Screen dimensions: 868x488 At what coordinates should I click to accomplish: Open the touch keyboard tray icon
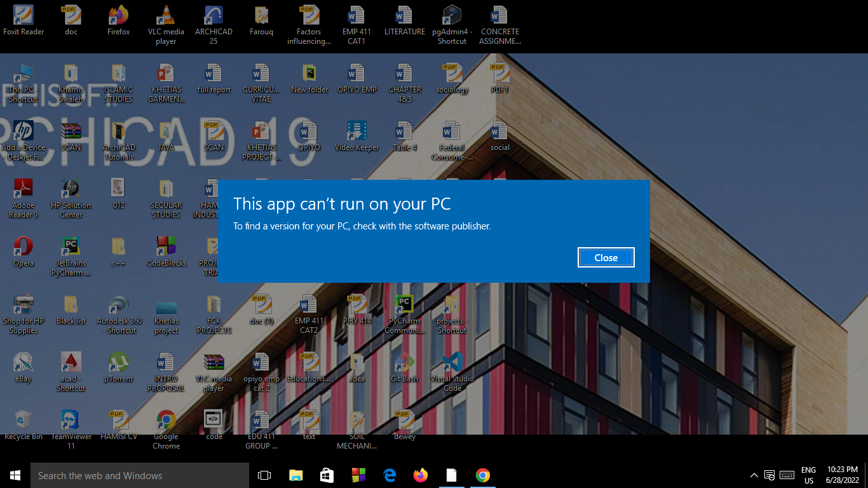787,475
